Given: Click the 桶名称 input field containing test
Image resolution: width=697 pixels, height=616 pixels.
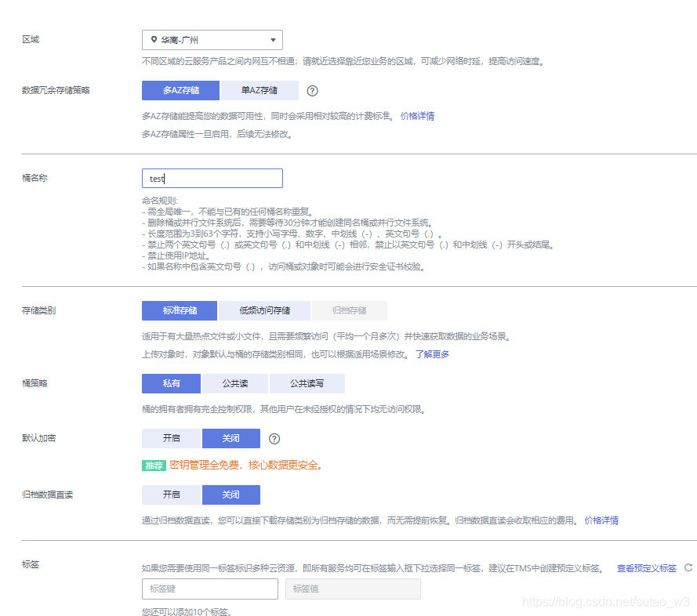Looking at the screenshot, I should pos(212,178).
